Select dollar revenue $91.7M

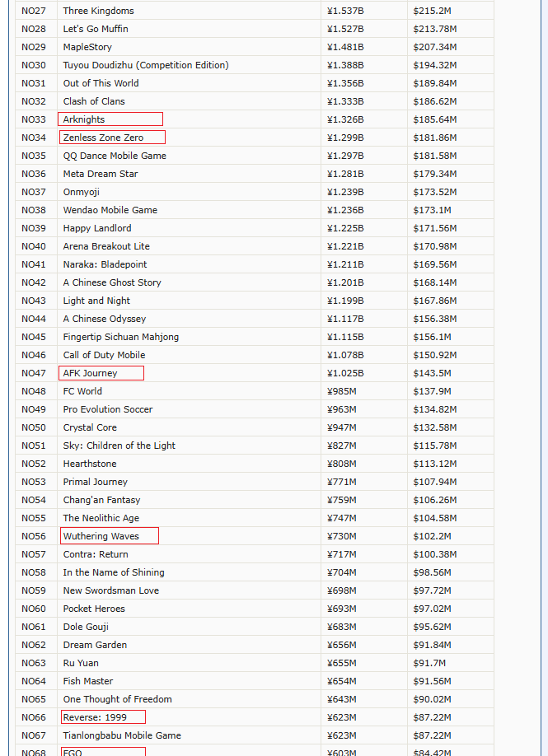point(429,663)
